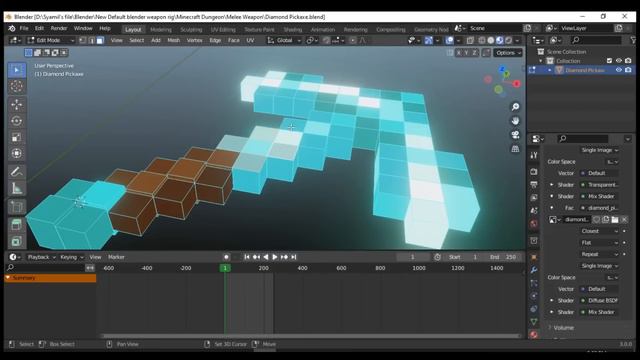
Task: Switch to material preview shading mode
Action: pyautogui.click(x=500, y=40)
